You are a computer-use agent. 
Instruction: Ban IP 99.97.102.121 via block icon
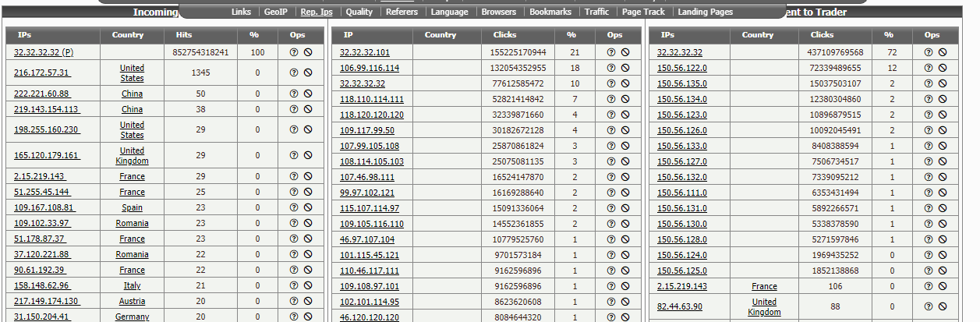coord(625,193)
